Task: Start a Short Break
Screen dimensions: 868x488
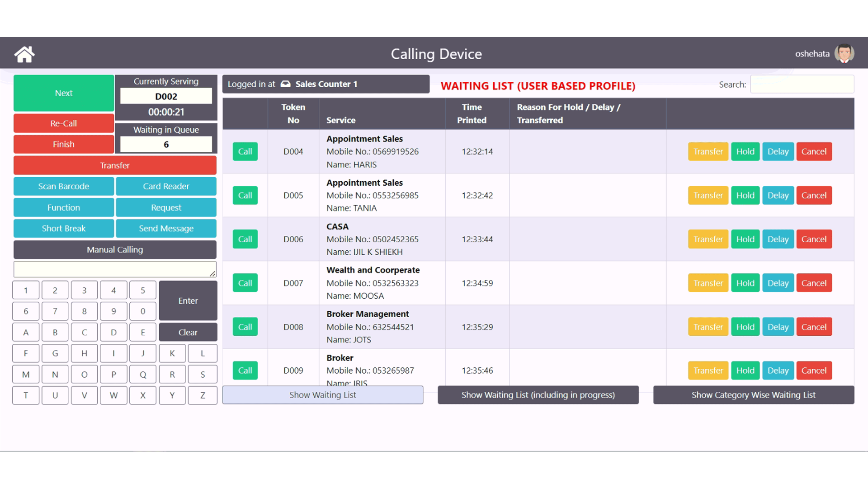Action: 64,228
